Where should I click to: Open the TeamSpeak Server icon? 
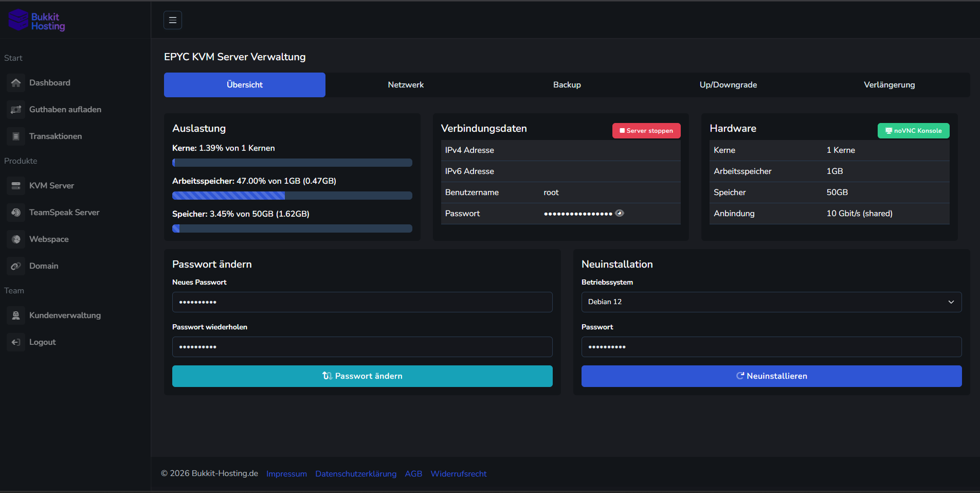click(x=16, y=213)
